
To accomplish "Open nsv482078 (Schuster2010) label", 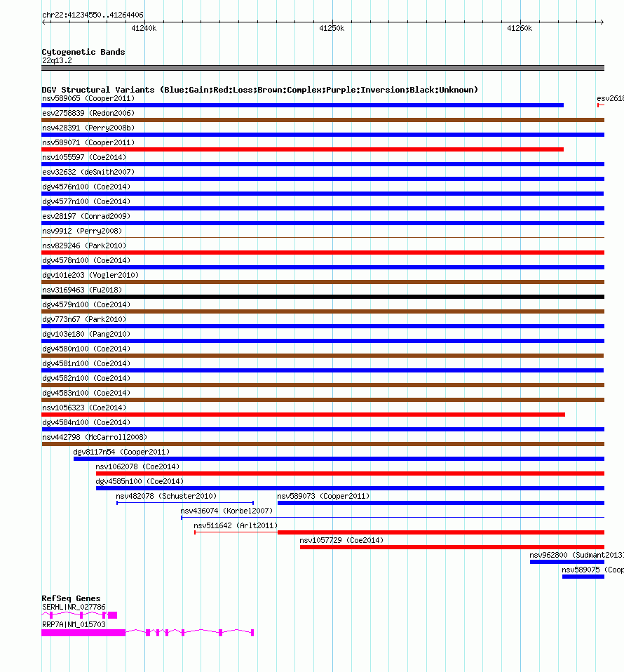I will click(166, 496).
